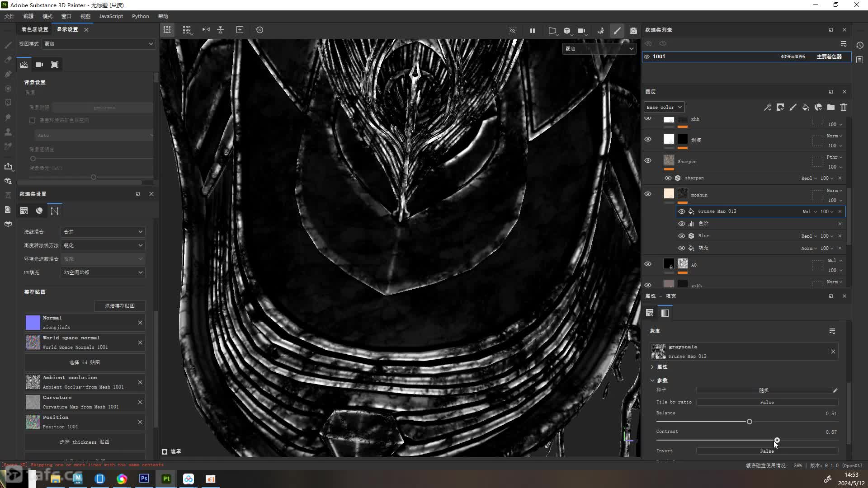The image size is (868, 488).
Task: Select the Polygon fill tool in left toolbar
Action: [x=8, y=103]
